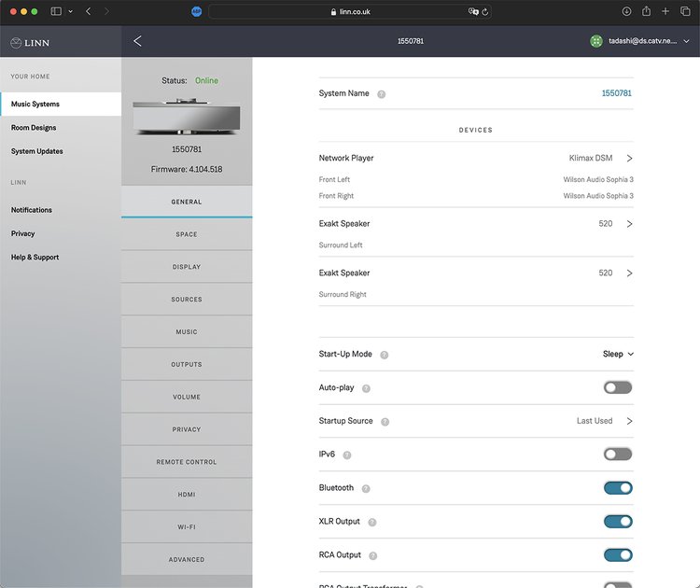
Task: Click the back arrow in Linn header
Action: tap(138, 41)
